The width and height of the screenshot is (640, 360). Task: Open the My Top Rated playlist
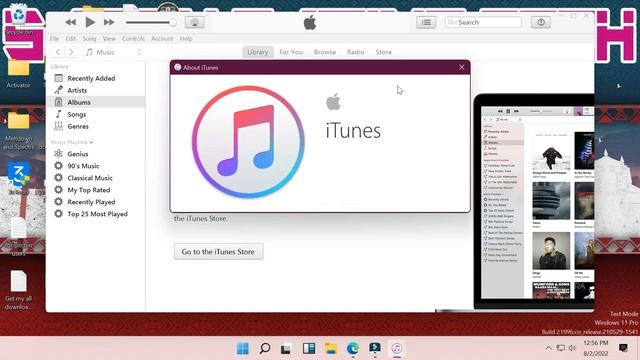pos(96,190)
